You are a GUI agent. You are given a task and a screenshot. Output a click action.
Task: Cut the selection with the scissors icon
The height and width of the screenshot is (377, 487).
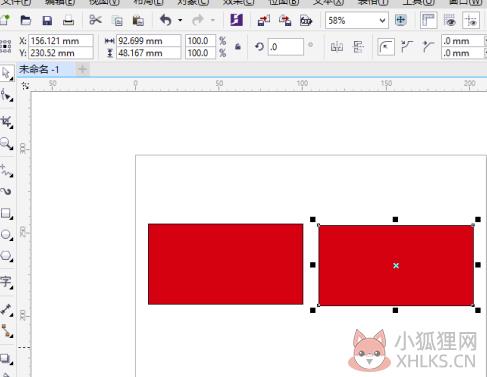95,20
